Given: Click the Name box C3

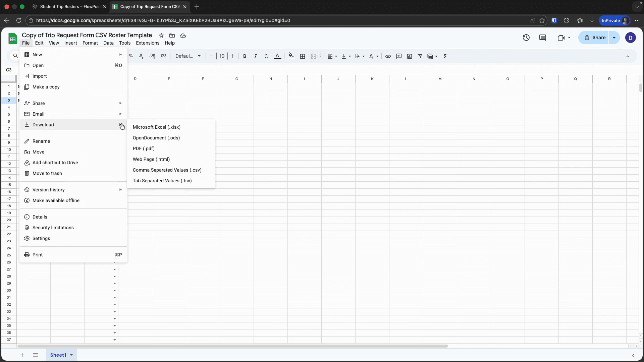Looking at the screenshot, I should click(x=9, y=70).
